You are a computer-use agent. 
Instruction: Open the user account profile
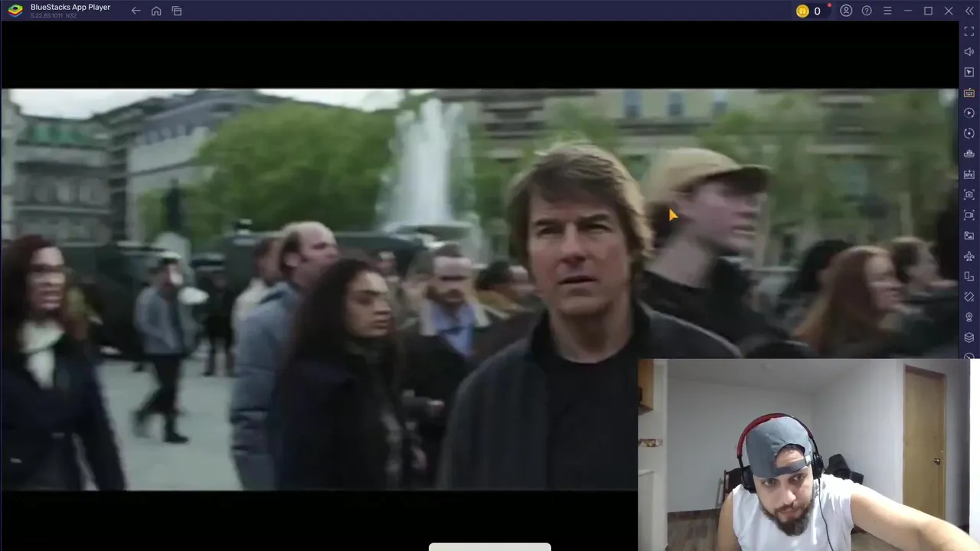pos(846,11)
